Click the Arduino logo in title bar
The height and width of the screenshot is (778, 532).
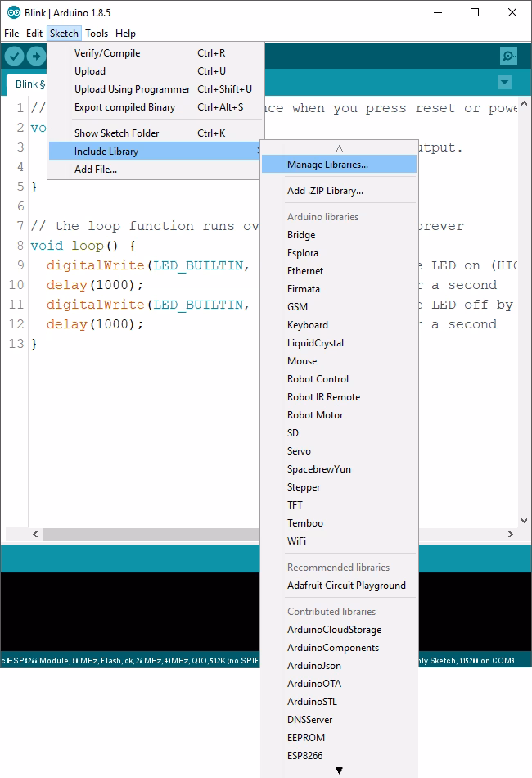click(13, 12)
